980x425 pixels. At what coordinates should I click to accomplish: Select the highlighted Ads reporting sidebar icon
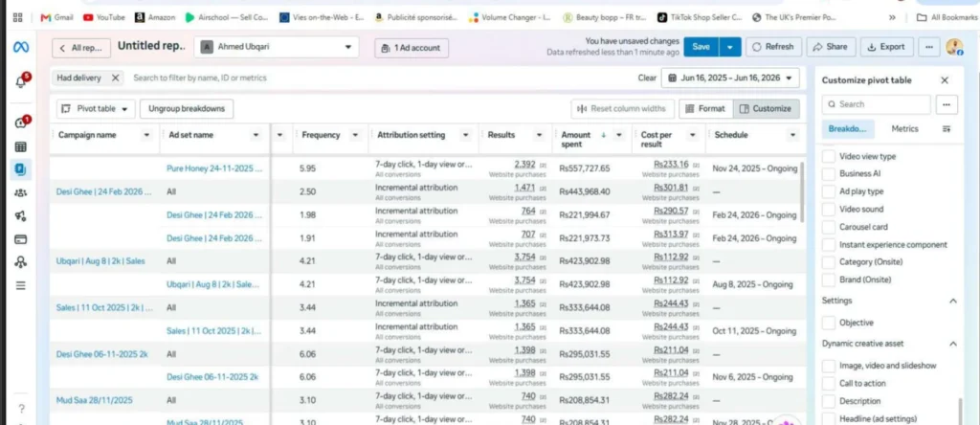tap(21, 169)
